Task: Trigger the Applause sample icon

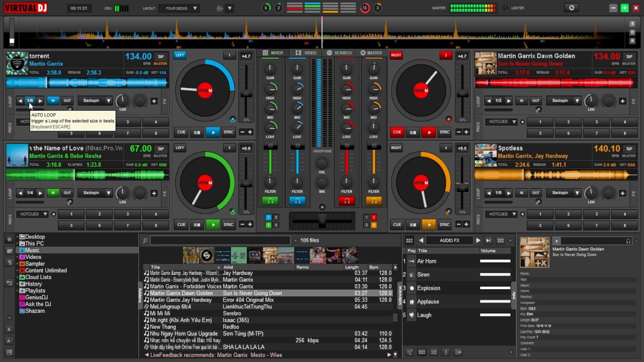Action: click(412, 302)
